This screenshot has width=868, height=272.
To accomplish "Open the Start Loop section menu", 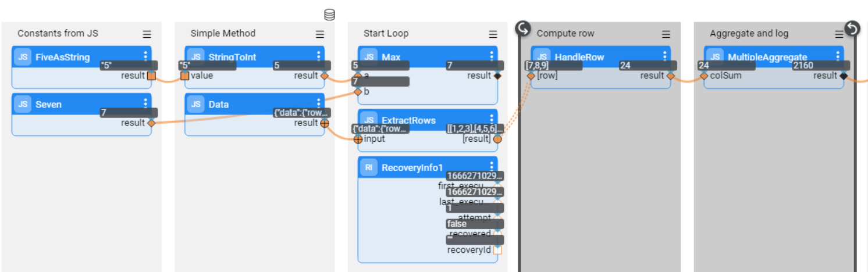I will [493, 34].
